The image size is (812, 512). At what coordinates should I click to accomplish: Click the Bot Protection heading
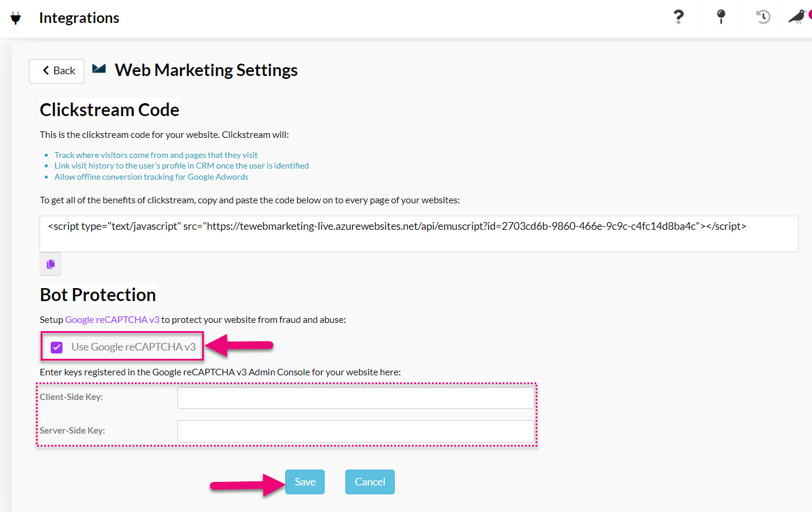[98, 295]
